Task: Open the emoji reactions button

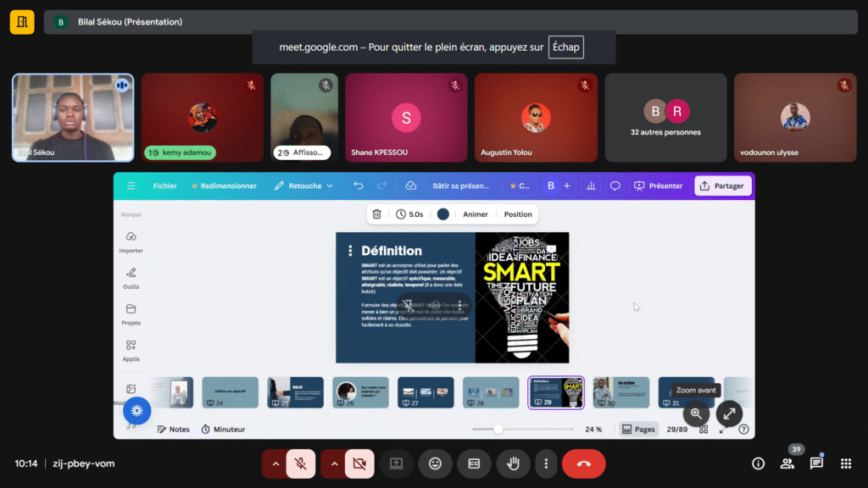Action: click(435, 463)
